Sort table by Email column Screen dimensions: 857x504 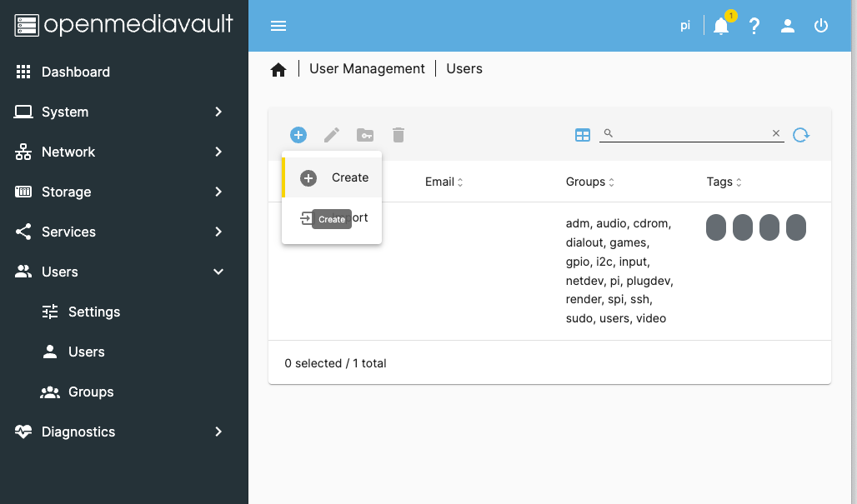click(444, 182)
